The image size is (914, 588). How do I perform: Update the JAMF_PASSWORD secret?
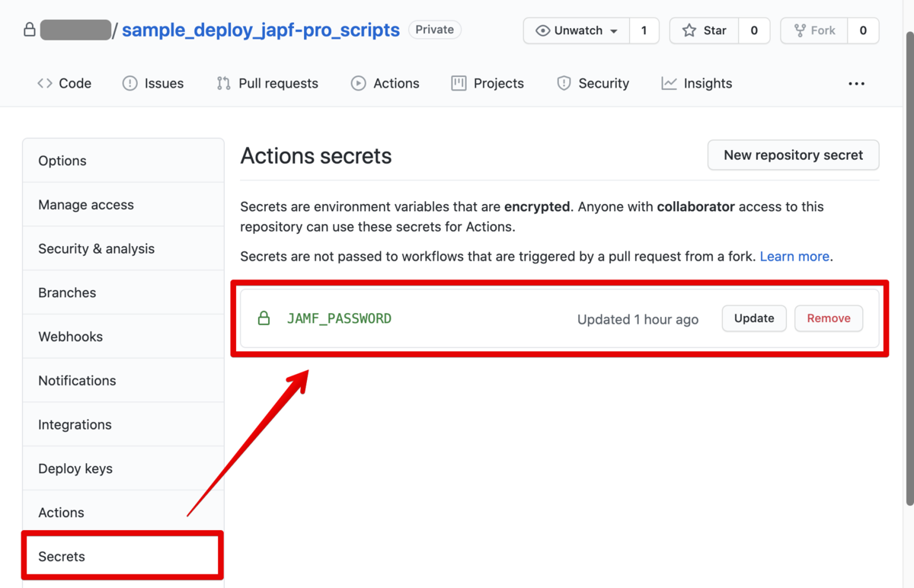click(754, 318)
